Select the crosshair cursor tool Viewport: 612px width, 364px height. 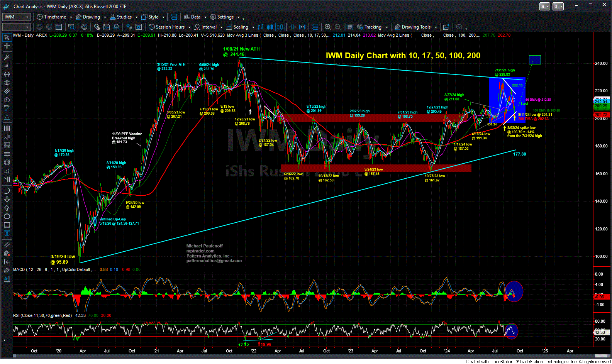tap(7, 46)
